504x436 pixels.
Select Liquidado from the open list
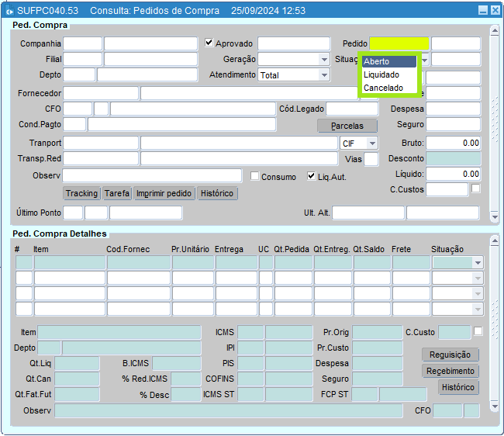(x=381, y=74)
